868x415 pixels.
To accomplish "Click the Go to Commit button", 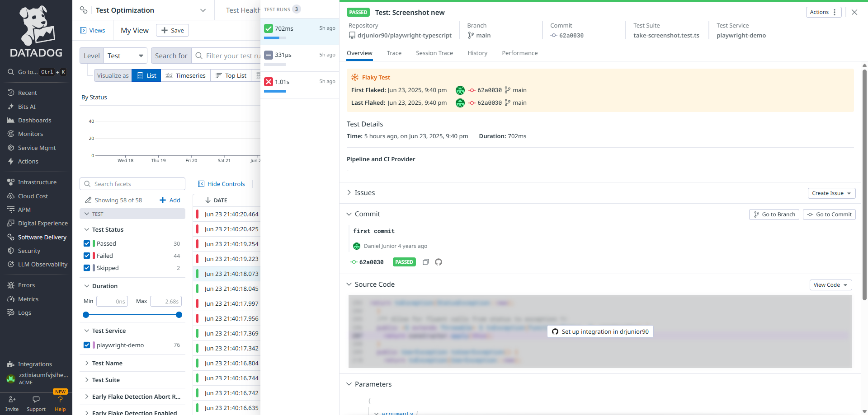I will tap(829, 214).
